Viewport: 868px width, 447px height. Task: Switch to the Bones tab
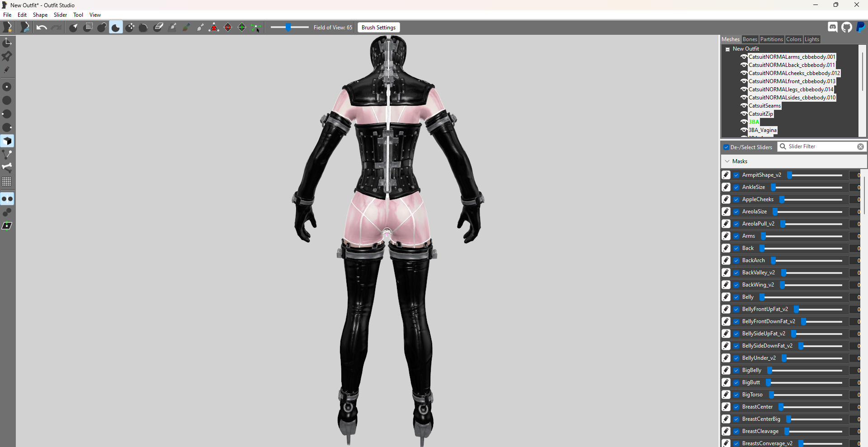pyautogui.click(x=750, y=39)
